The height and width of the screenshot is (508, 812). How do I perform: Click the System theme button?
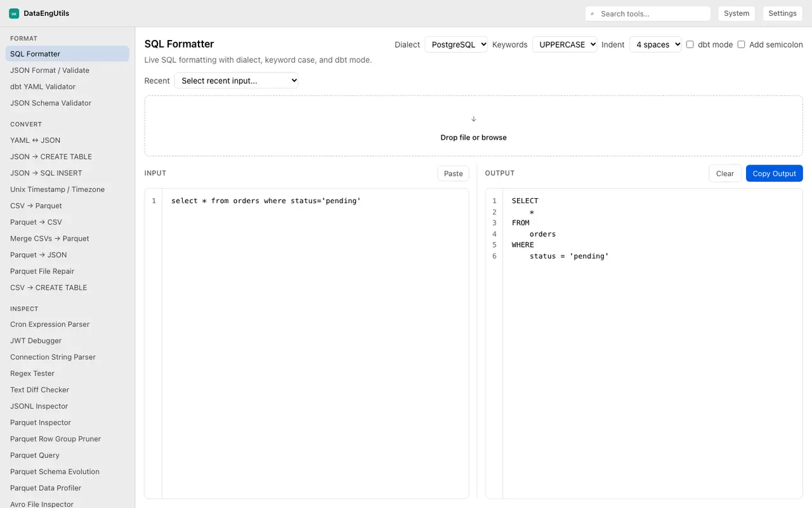point(737,13)
